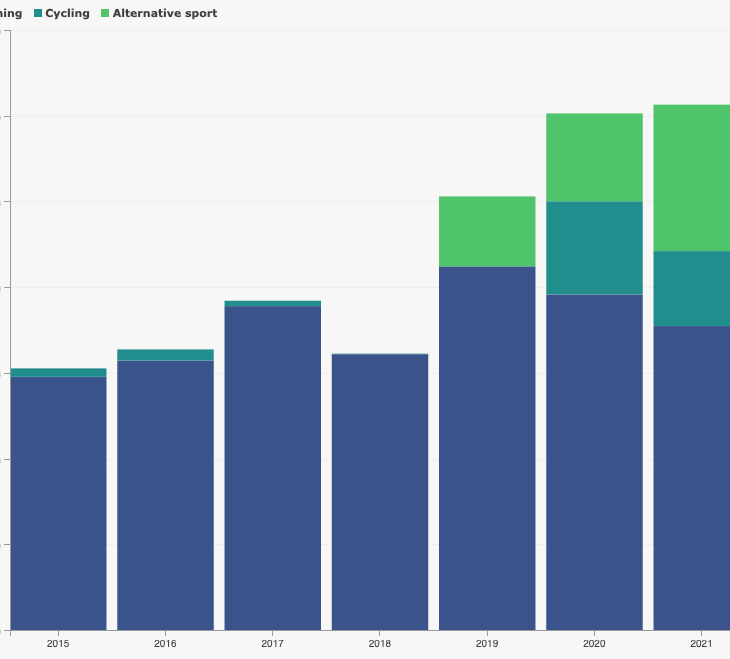Screen dimensions: 730x659
Task: Click the 2015 x-axis label
Action: pos(58,644)
